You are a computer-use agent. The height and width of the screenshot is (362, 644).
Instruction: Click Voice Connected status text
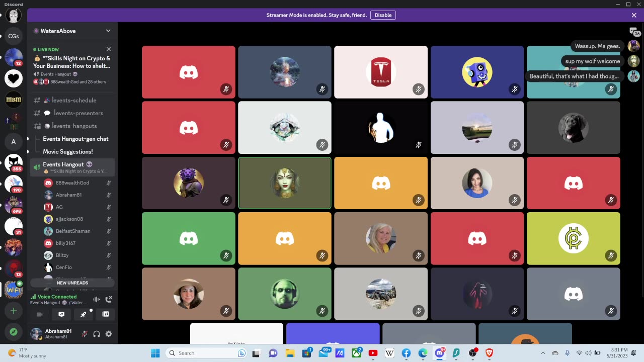point(57,297)
